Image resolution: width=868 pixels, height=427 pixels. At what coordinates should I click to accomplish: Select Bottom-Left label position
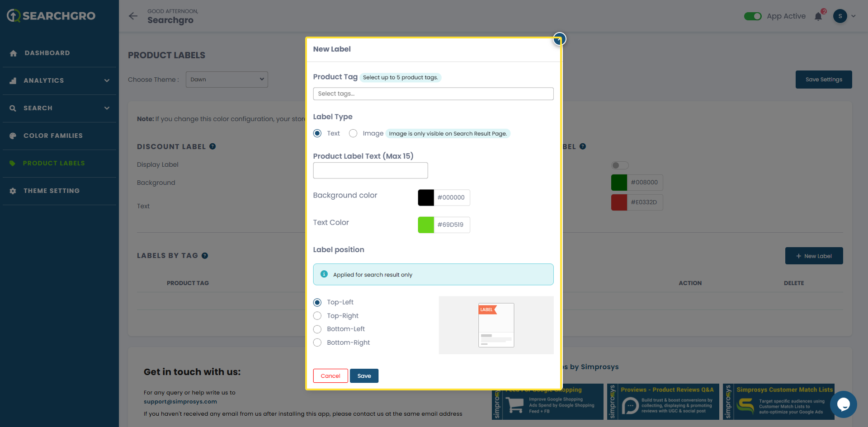click(x=317, y=329)
